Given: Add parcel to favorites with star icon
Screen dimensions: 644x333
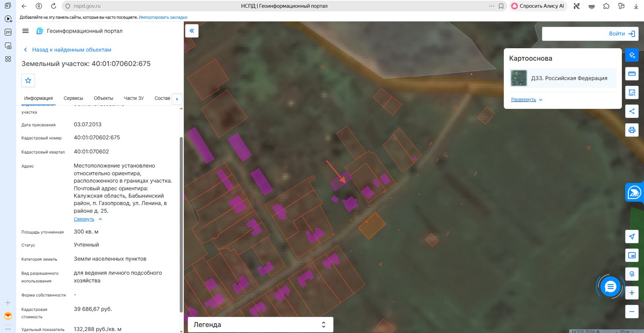Looking at the screenshot, I should click(x=28, y=80).
